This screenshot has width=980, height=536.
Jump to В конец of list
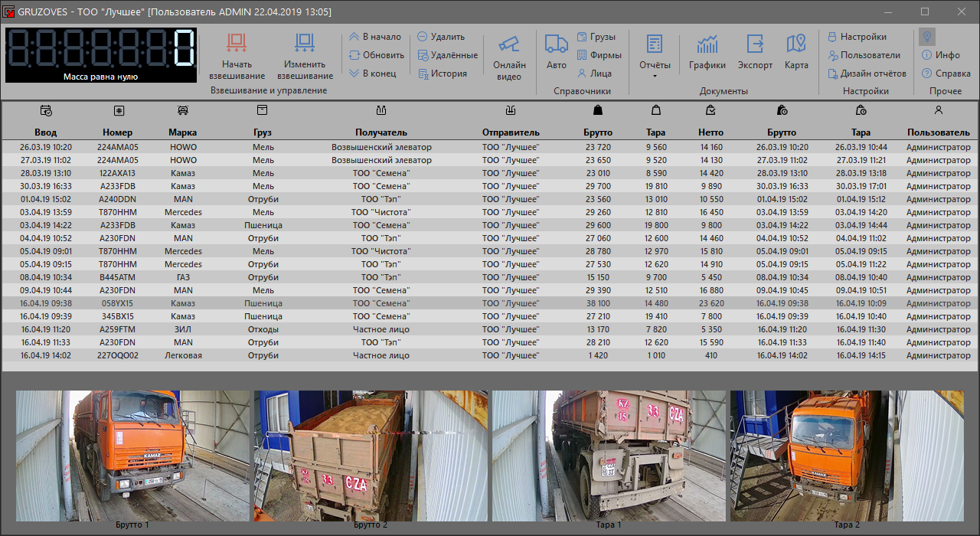[x=373, y=74]
